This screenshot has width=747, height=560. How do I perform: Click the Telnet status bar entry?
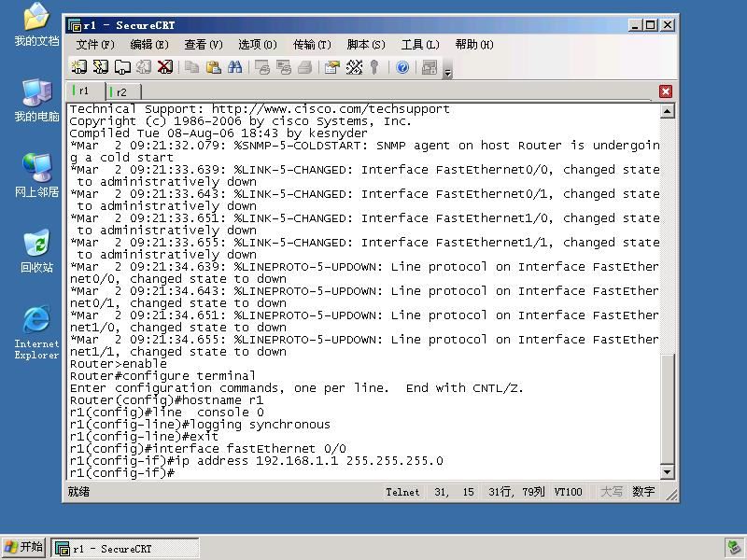[x=402, y=492]
